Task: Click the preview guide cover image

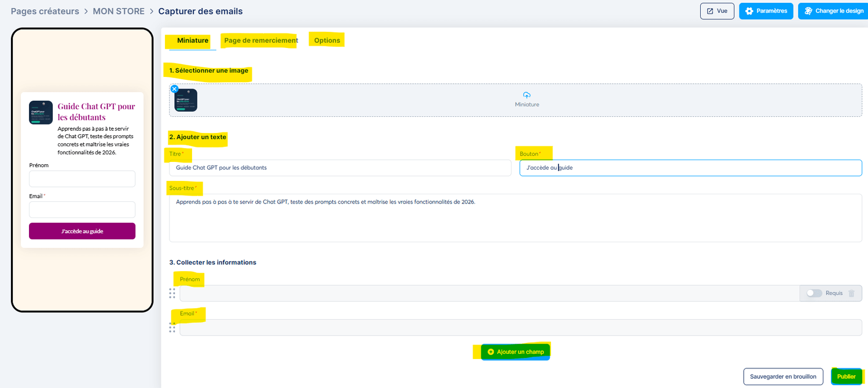Action: [x=41, y=113]
